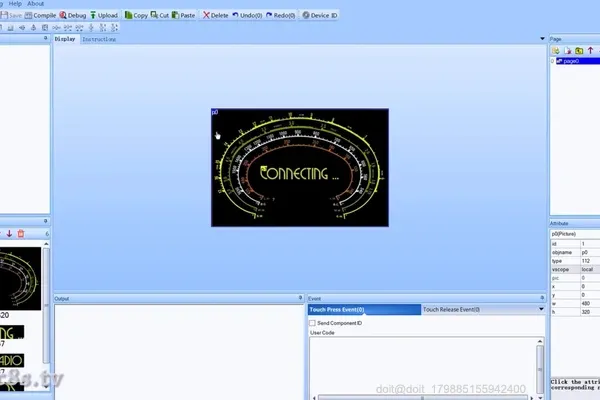Click Undo(0) in the toolbar
600x400 pixels.
pos(247,15)
